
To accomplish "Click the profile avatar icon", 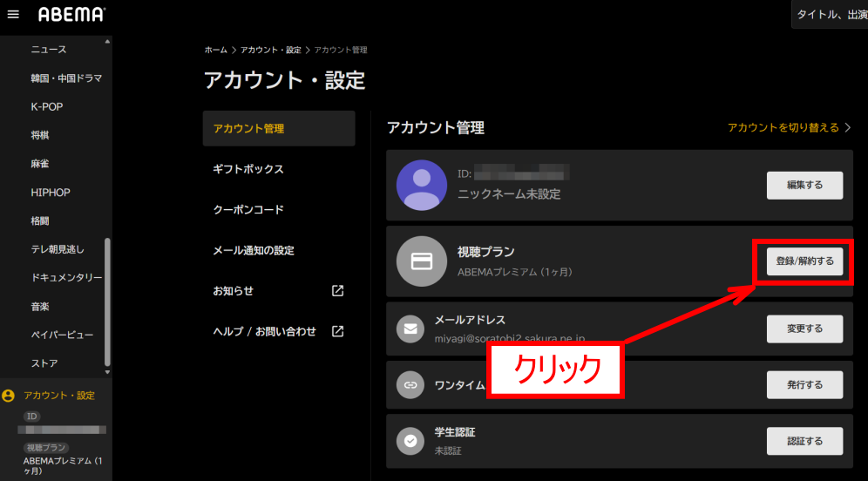I will [x=422, y=185].
